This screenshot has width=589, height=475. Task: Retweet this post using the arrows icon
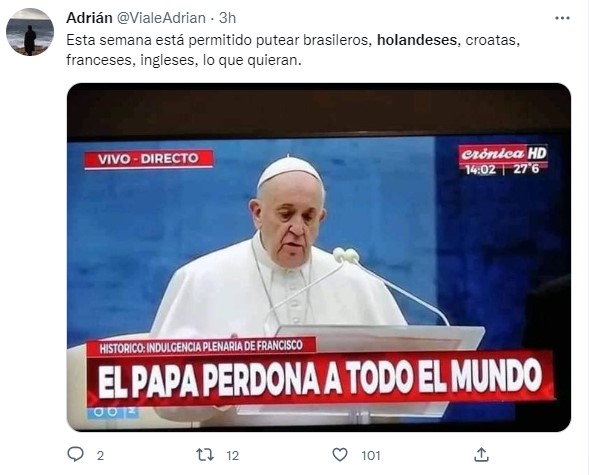pos(205,455)
